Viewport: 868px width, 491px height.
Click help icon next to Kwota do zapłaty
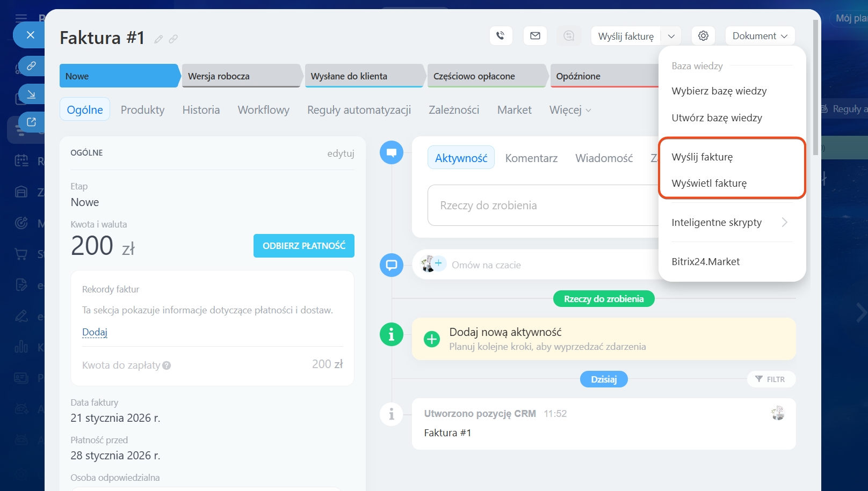click(x=167, y=365)
